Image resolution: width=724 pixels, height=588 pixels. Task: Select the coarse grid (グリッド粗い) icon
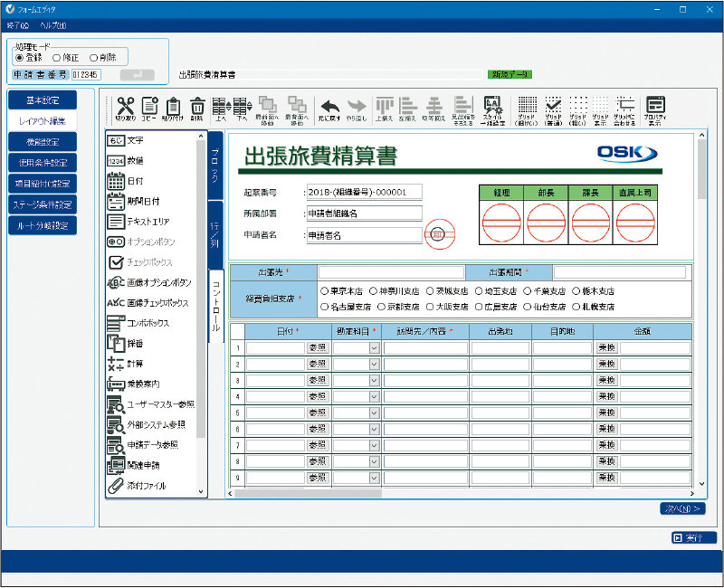tap(577, 110)
